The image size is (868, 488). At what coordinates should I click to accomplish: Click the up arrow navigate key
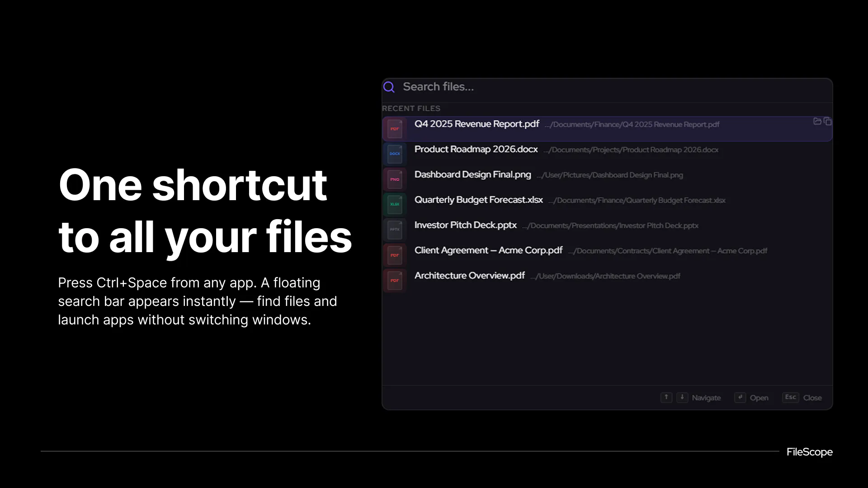point(666,397)
